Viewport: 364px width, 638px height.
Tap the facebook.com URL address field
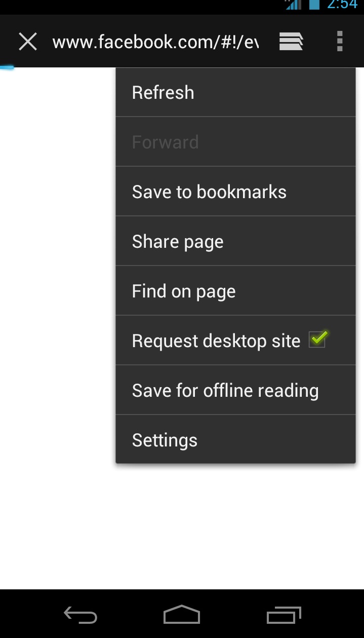click(156, 42)
